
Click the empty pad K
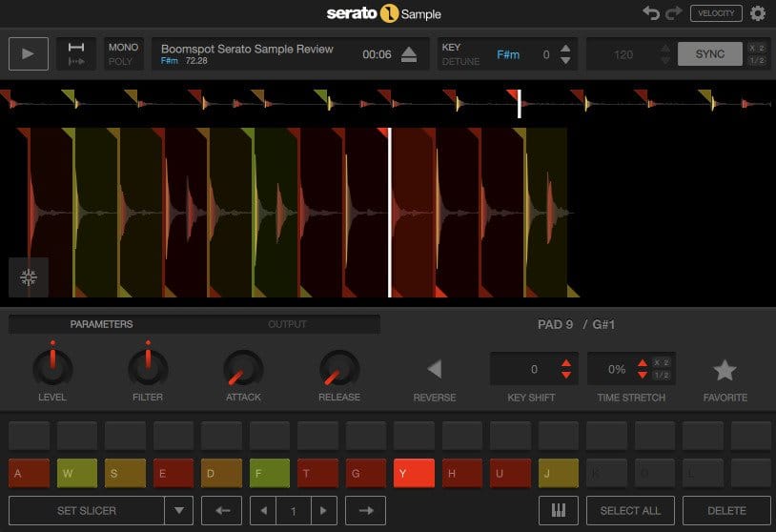tap(606, 473)
